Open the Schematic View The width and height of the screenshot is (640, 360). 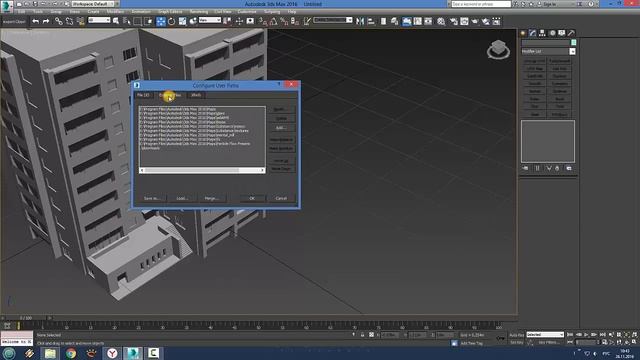coord(428,21)
